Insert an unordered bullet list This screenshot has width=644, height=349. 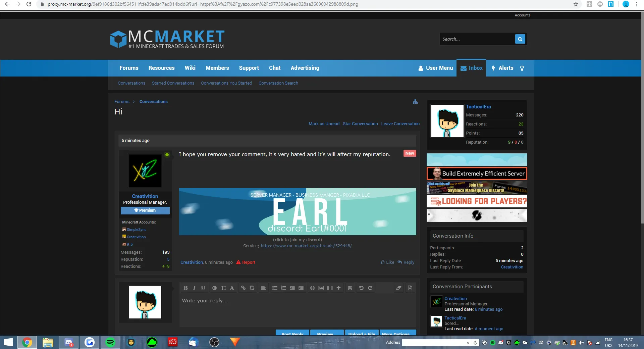[275, 288]
